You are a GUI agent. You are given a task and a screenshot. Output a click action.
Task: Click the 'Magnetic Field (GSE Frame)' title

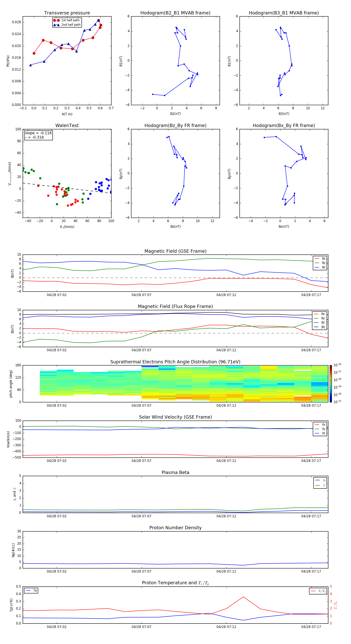[x=175, y=251]
